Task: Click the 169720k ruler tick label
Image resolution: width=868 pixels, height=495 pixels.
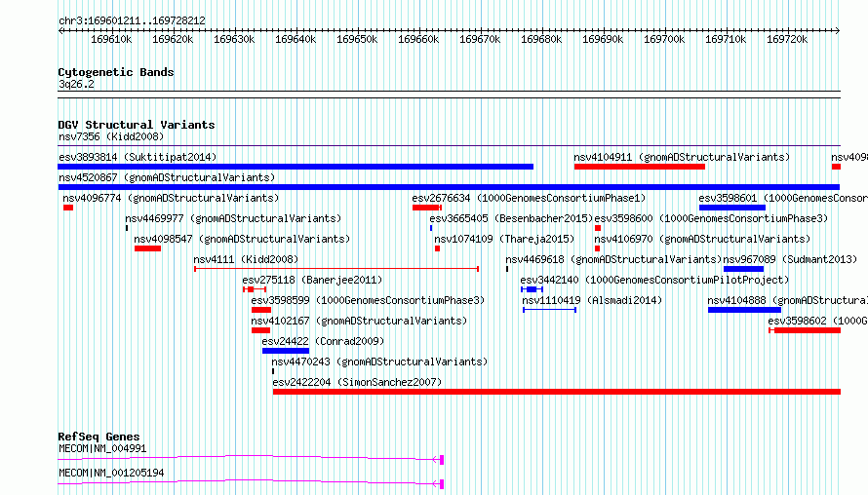Action: point(787,39)
